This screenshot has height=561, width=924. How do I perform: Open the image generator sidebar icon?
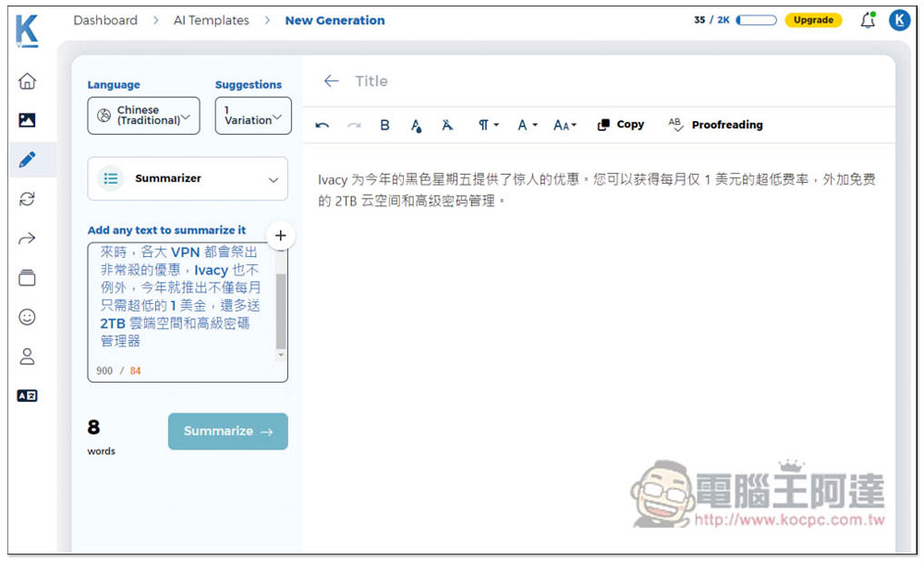[27, 120]
